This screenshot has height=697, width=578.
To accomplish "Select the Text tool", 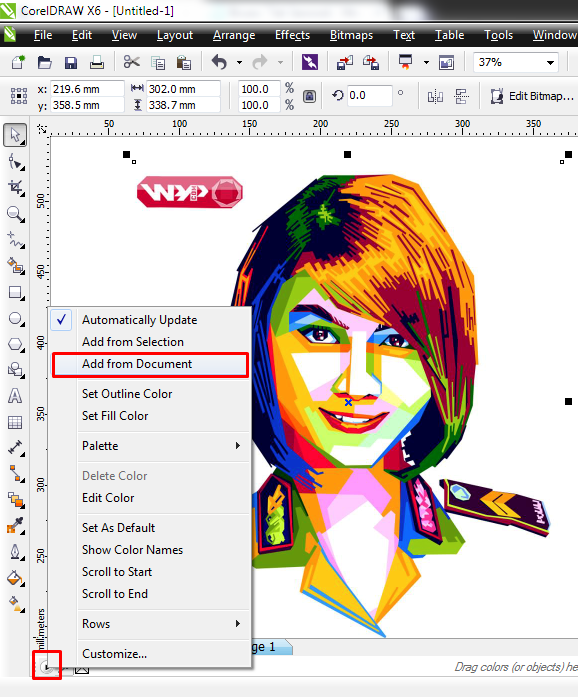I will click(x=15, y=396).
